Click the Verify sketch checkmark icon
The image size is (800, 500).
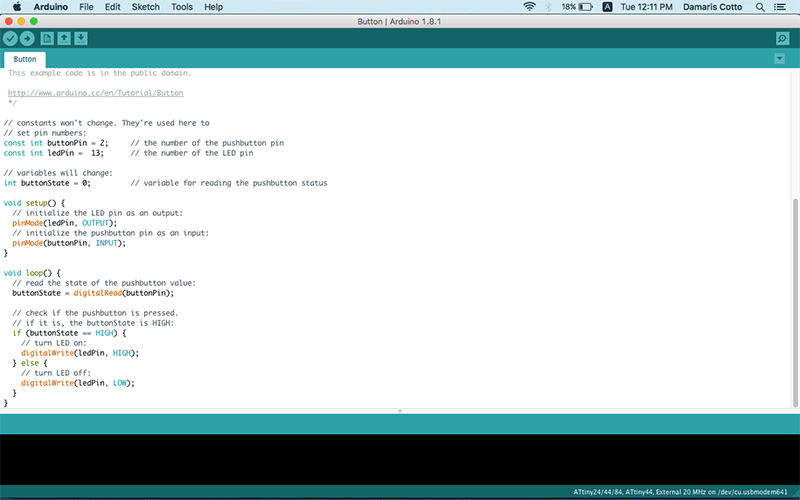pyautogui.click(x=10, y=38)
